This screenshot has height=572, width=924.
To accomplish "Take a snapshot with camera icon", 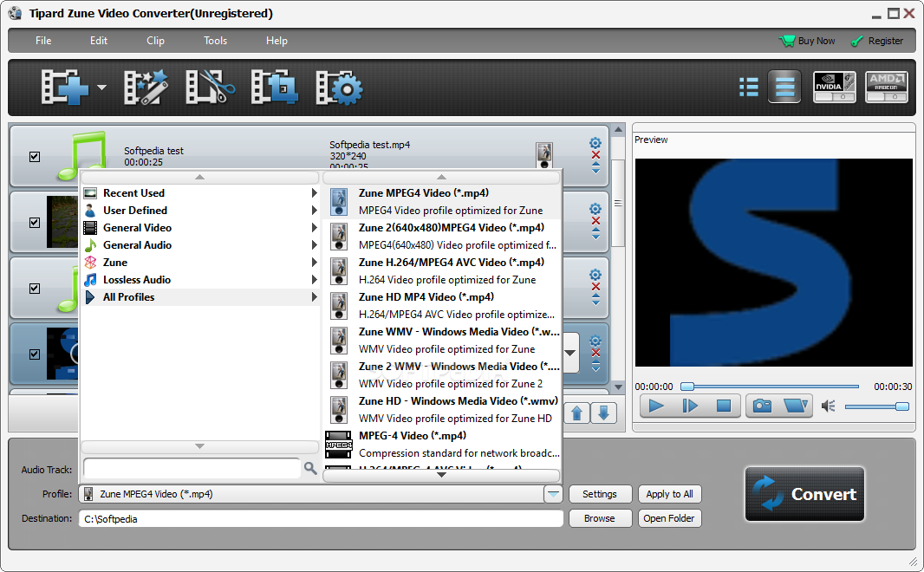I will pos(762,406).
